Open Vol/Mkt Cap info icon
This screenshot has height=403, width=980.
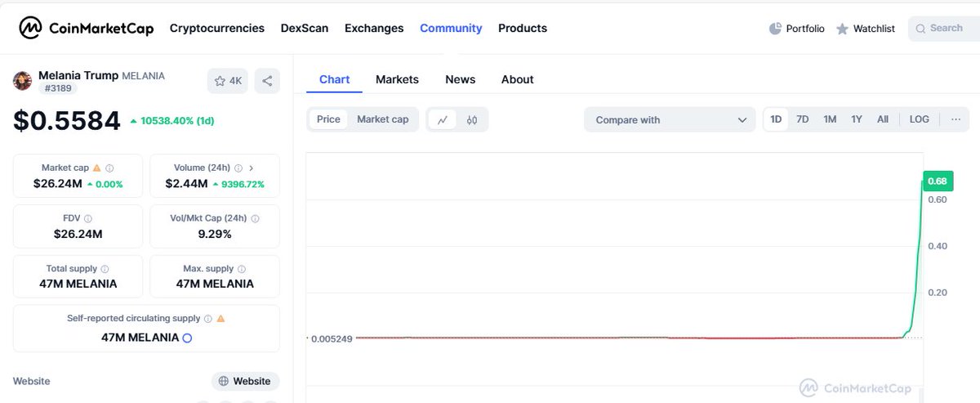[255, 218]
